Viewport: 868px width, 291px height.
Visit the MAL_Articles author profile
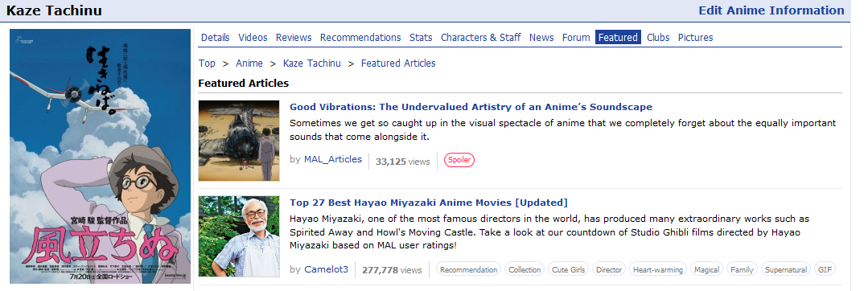[x=333, y=159]
